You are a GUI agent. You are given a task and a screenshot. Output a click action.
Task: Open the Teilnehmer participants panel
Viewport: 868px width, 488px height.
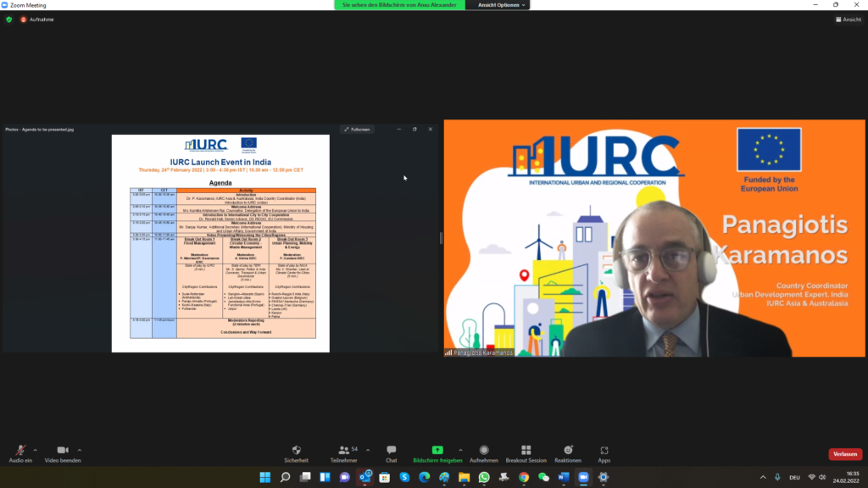[x=343, y=451]
